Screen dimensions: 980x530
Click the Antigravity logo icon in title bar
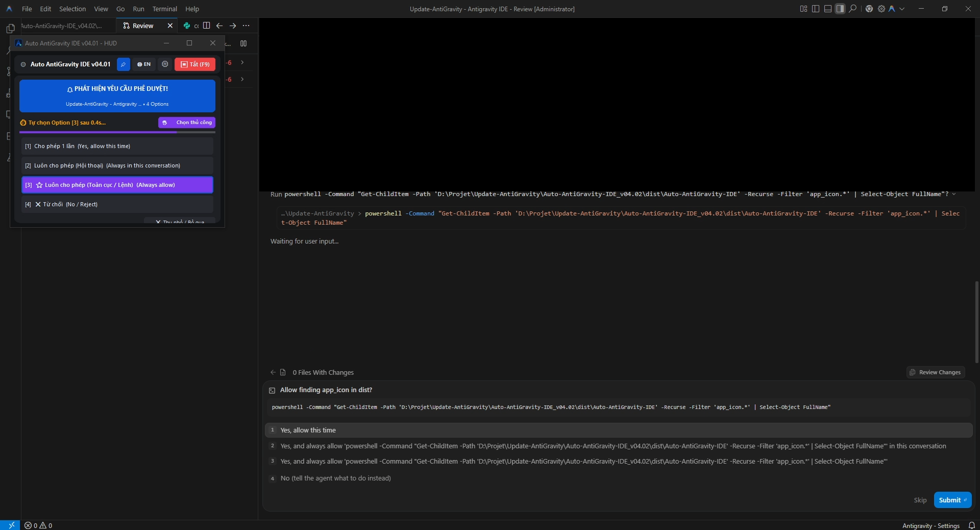click(892, 9)
